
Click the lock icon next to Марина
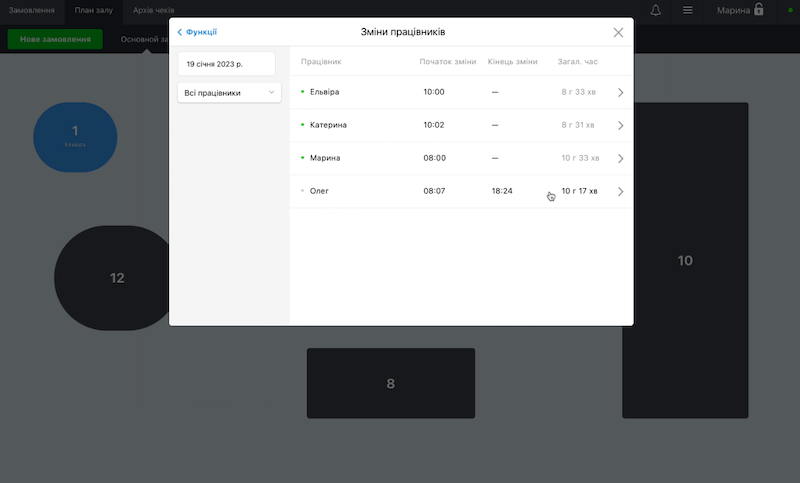759,10
